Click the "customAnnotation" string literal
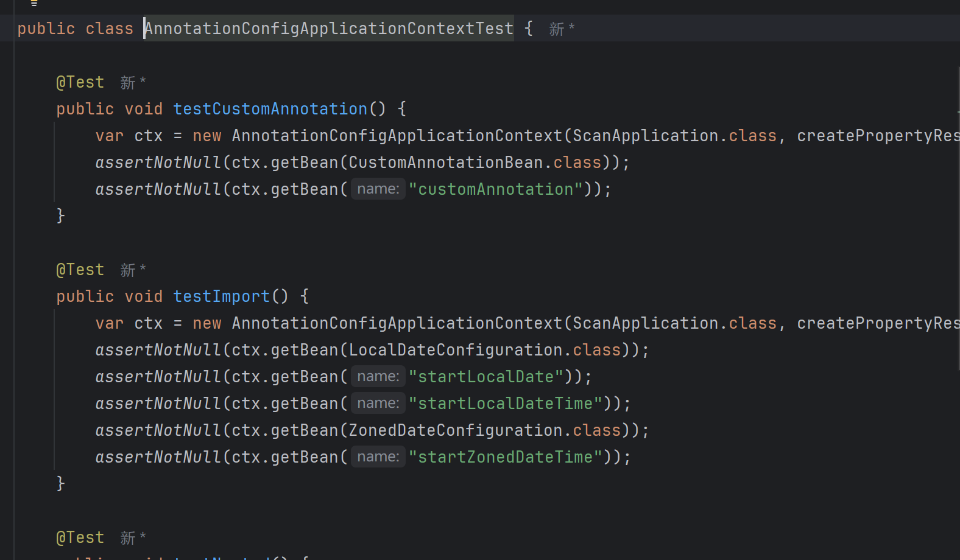 click(496, 189)
